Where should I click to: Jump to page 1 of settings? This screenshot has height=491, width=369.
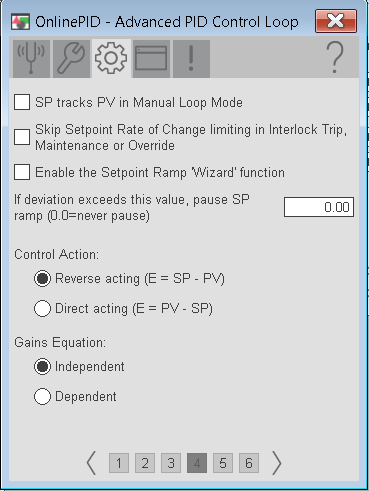pos(119,463)
